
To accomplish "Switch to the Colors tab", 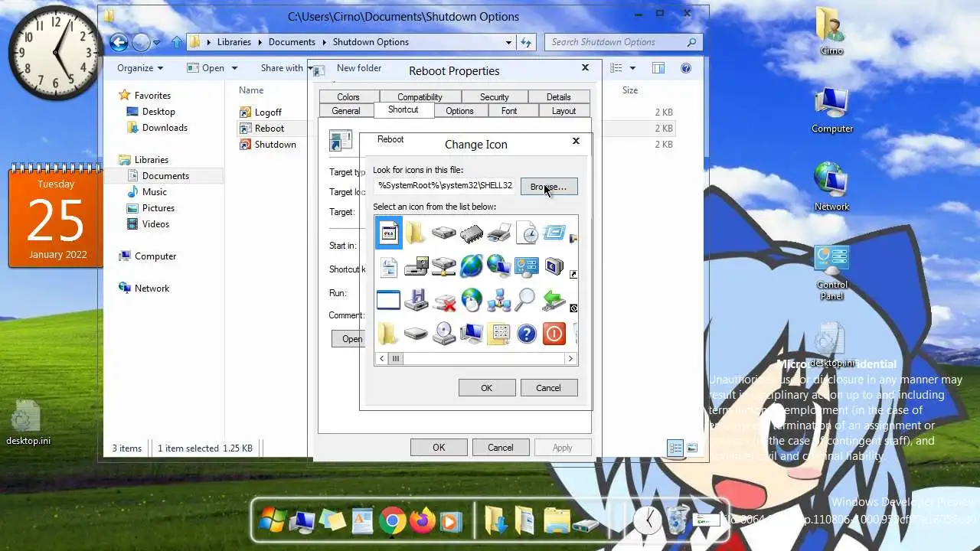I will (348, 97).
